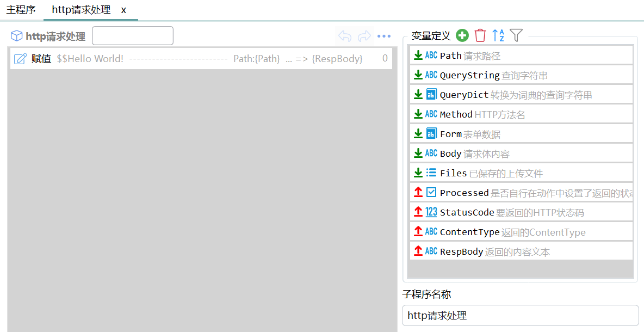Close the http请求处理 tab with x

[x=123, y=10]
